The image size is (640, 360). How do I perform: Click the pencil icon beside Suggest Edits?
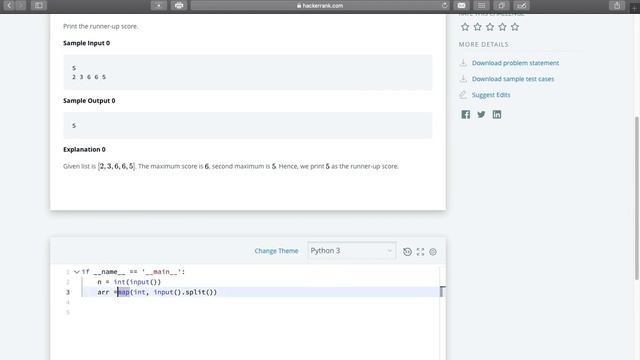pos(463,95)
